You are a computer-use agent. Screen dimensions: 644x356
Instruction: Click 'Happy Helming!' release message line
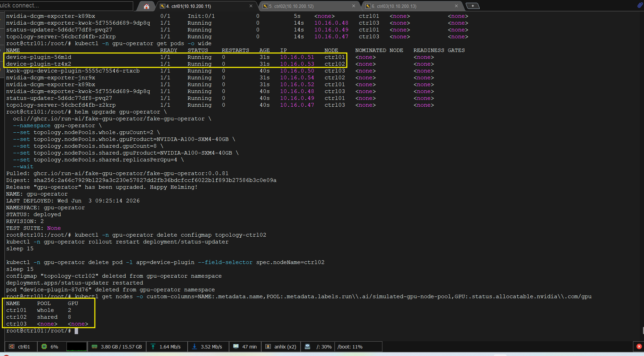pos(102,187)
